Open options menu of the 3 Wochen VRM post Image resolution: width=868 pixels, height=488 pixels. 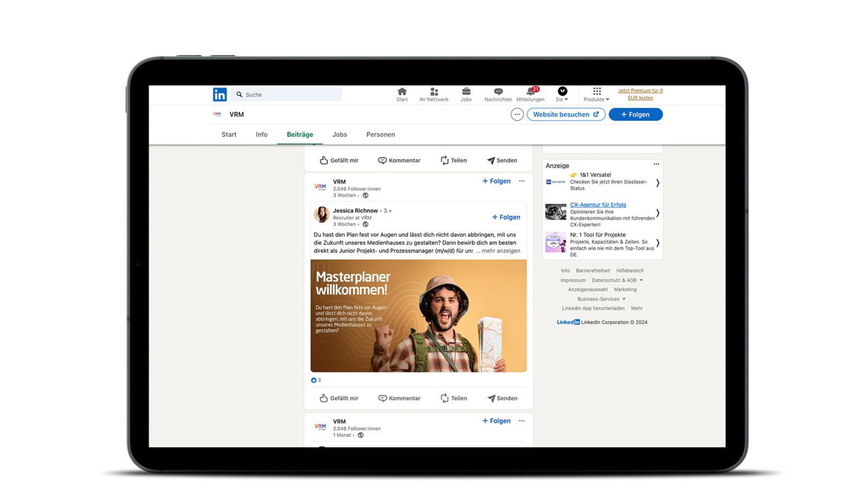[x=522, y=181]
